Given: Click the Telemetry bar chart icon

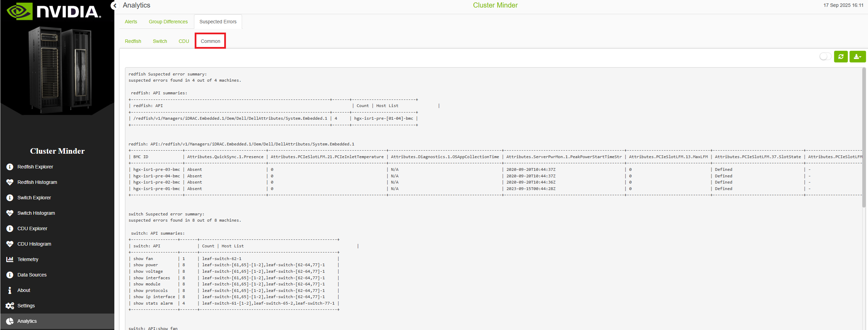Looking at the screenshot, I should pos(10,259).
